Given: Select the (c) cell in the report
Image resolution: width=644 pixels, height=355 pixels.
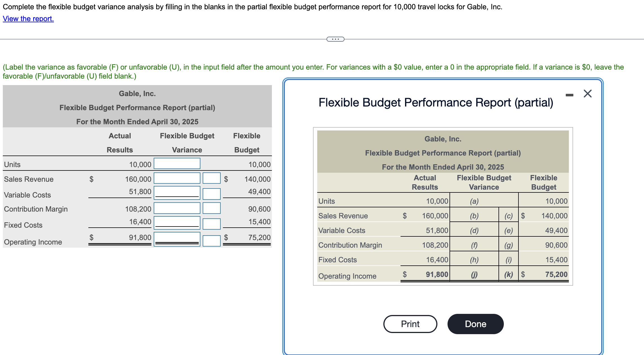Looking at the screenshot, I should (x=508, y=216).
